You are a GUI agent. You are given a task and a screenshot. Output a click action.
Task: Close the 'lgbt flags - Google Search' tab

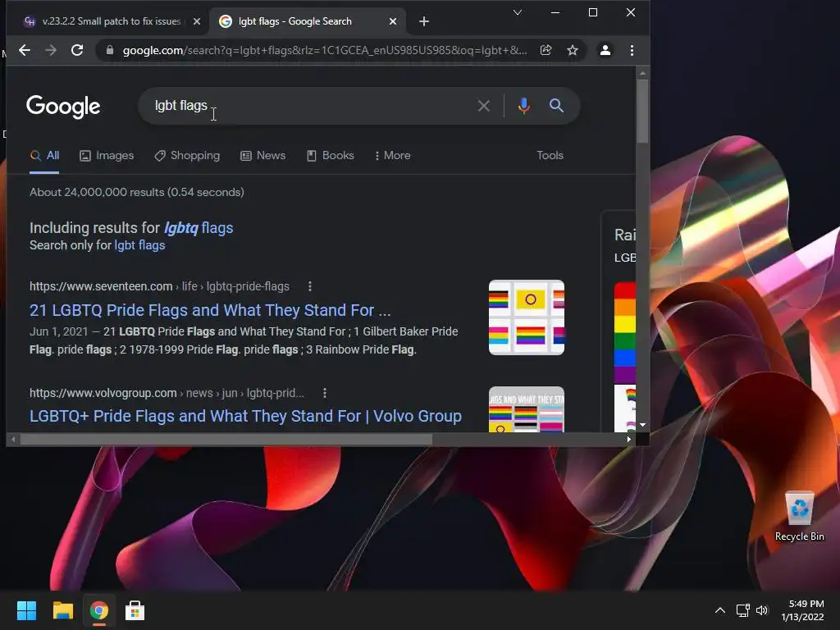pyautogui.click(x=393, y=21)
